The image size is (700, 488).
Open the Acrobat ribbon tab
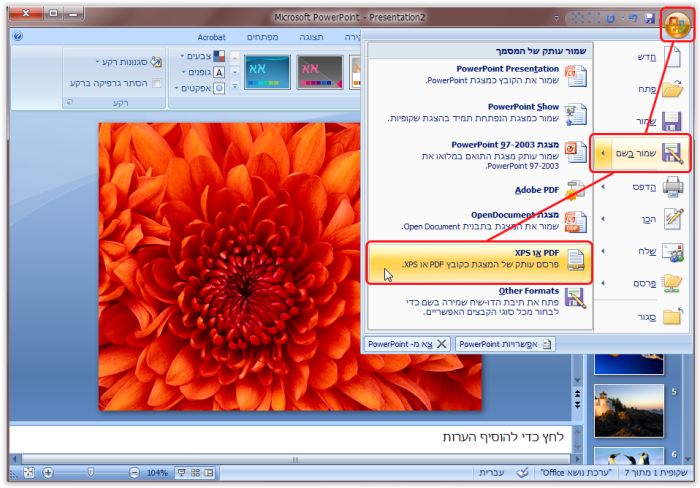211,37
